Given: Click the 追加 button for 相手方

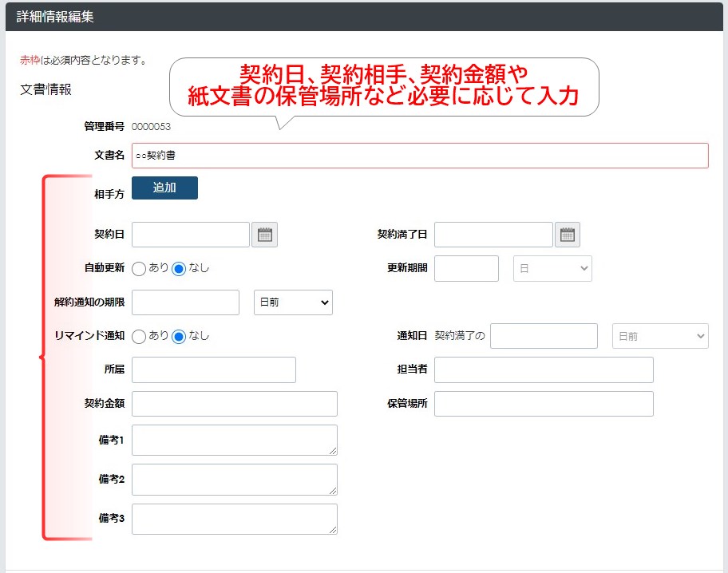Looking at the screenshot, I should click(x=164, y=188).
